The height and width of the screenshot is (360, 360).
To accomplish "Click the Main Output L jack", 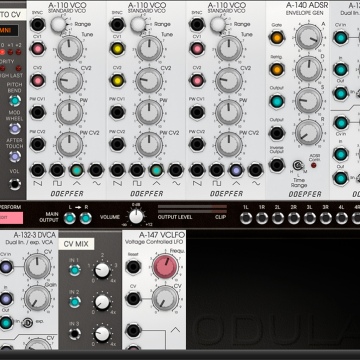I will pos(70,218).
